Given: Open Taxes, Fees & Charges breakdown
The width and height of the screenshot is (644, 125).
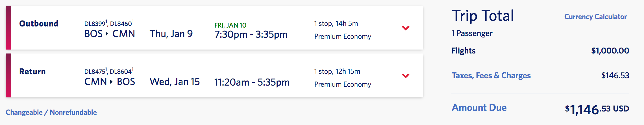Looking at the screenshot, I should coord(491,75).
